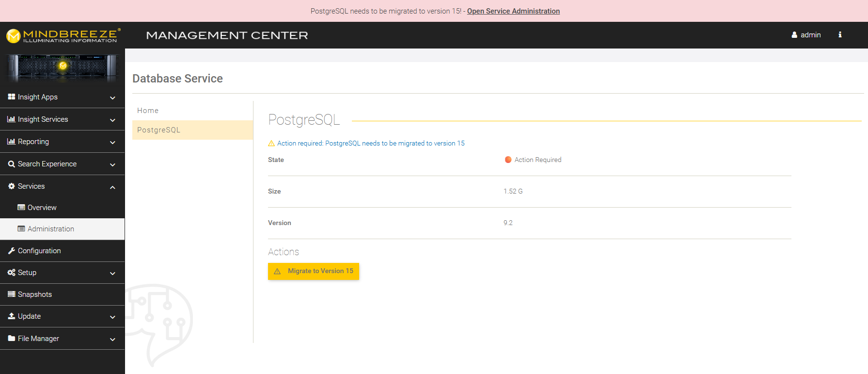Expand the Reporting menu chevron
868x374 pixels.
[112, 142]
